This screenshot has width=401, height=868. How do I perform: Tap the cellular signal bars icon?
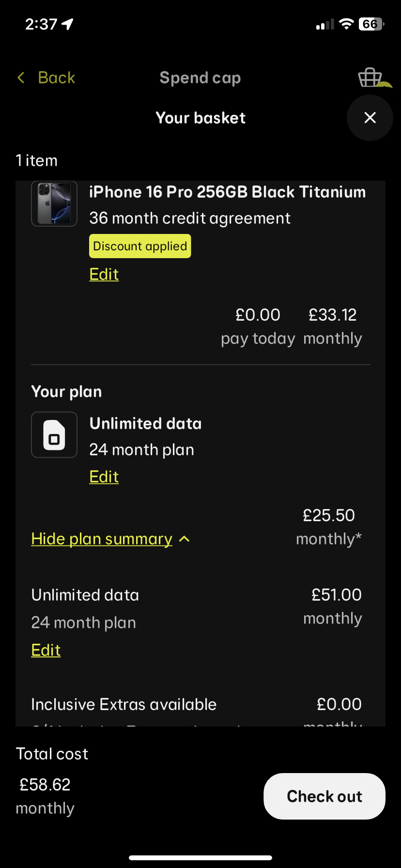(325, 24)
